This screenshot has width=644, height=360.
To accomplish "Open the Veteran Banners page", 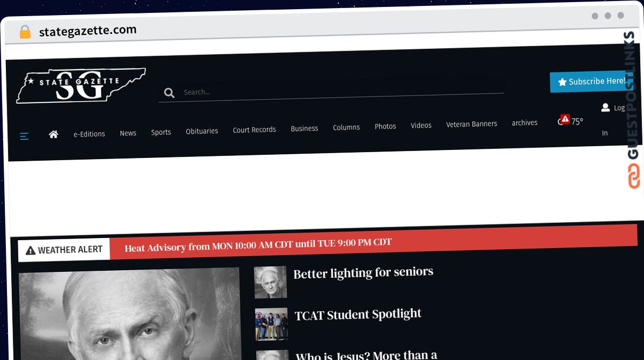I will (472, 124).
